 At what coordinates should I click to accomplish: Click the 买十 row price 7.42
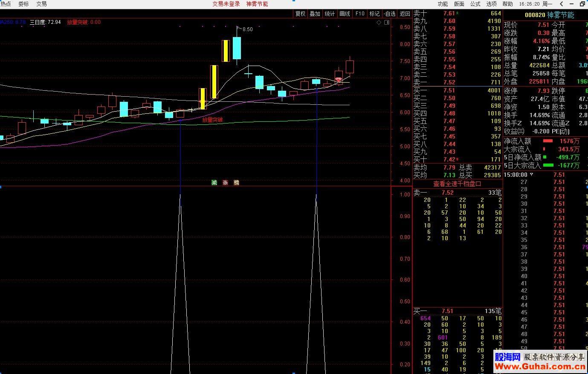449,159
